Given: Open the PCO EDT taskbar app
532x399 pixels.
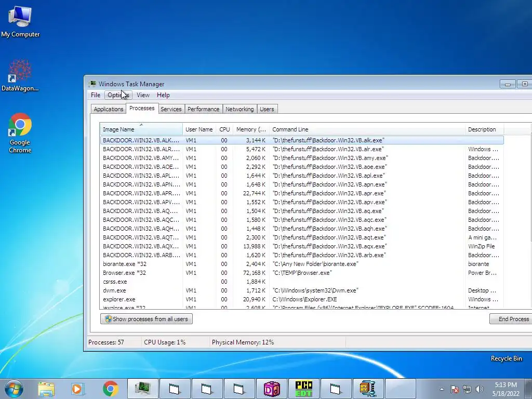Looking at the screenshot, I should 304,389.
